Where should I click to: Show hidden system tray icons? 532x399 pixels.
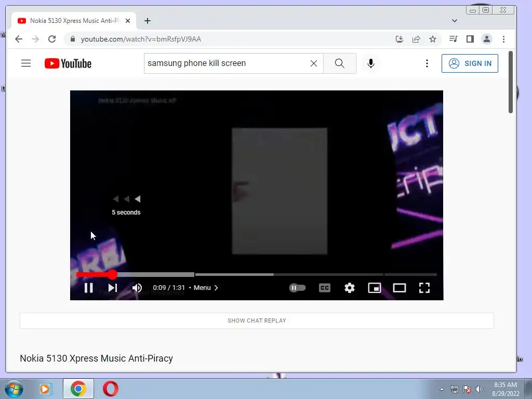442,389
